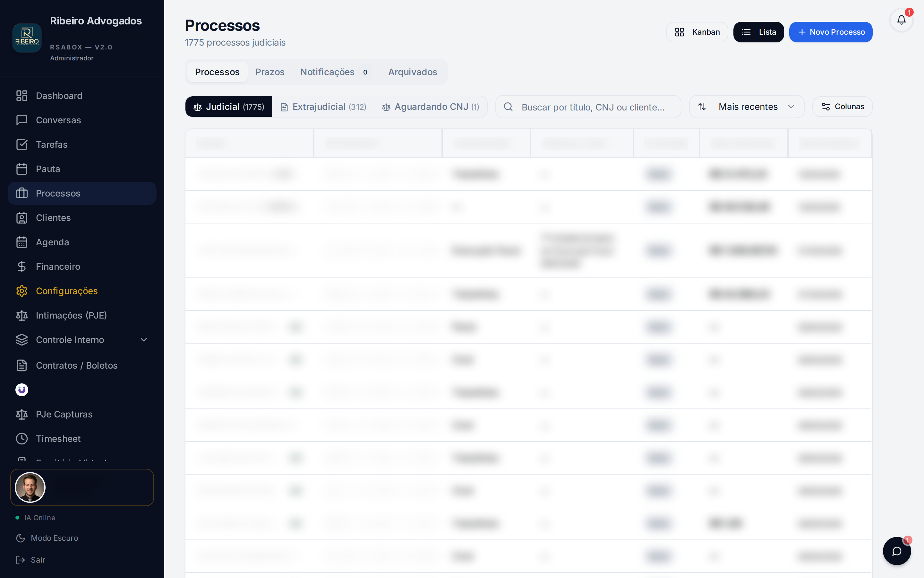Switch to the Arquivados tab

pos(412,72)
